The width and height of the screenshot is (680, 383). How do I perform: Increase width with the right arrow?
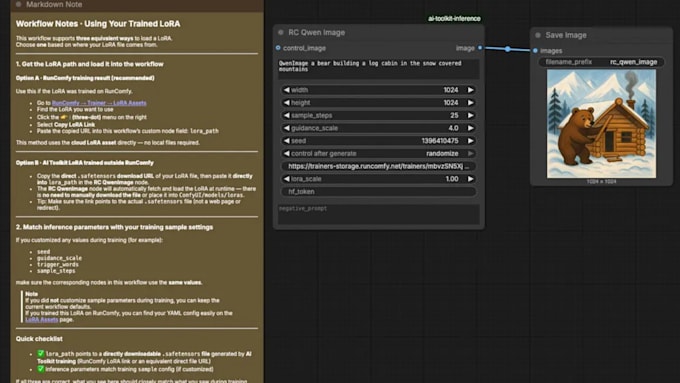pyautogui.click(x=471, y=90)
